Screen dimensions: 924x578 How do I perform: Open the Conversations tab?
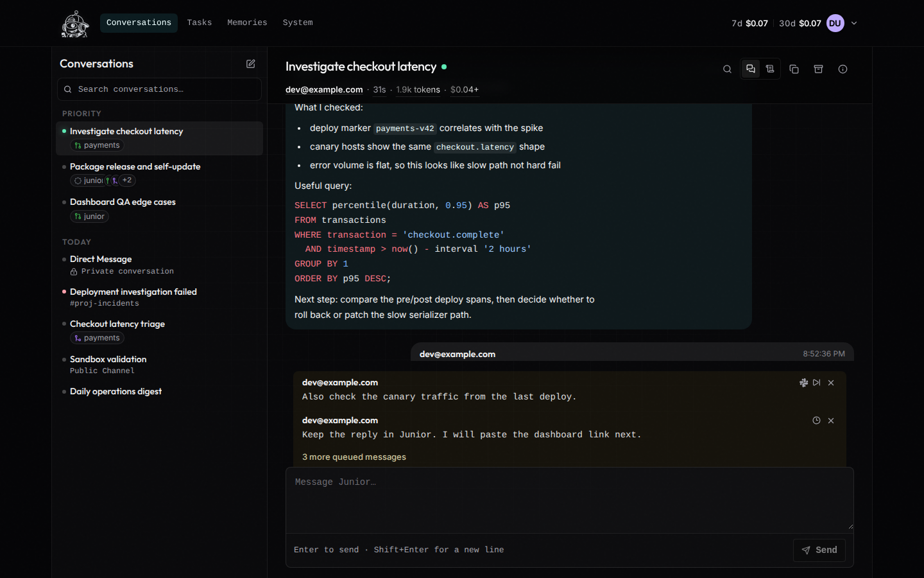(x=139, y=22)
